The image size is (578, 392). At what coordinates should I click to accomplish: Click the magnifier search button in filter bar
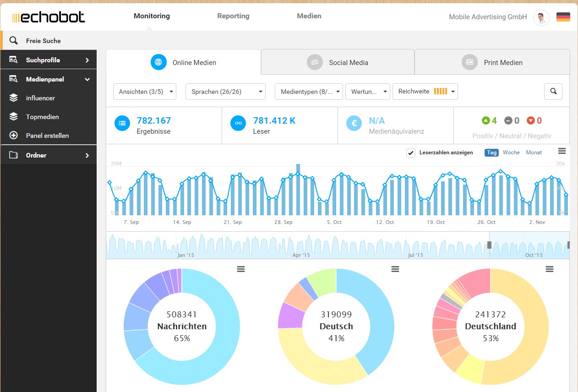pos(553,92)
